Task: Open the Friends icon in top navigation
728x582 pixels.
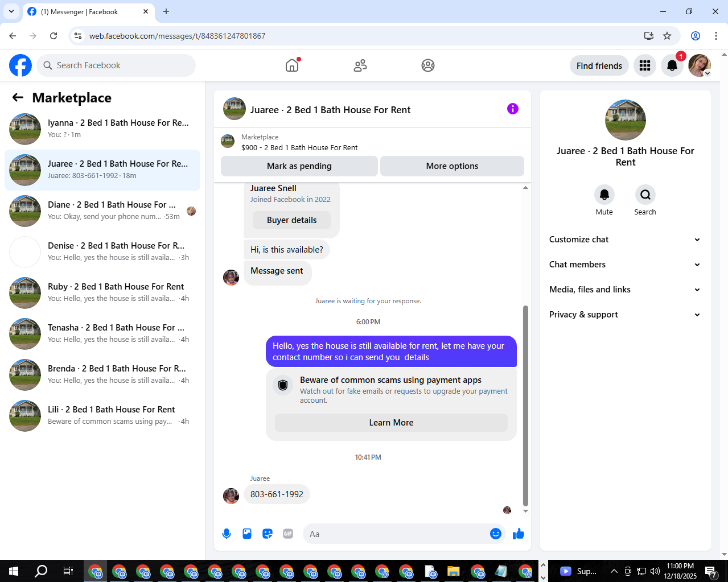Action: pyautogui.click(x=360, y=65)
